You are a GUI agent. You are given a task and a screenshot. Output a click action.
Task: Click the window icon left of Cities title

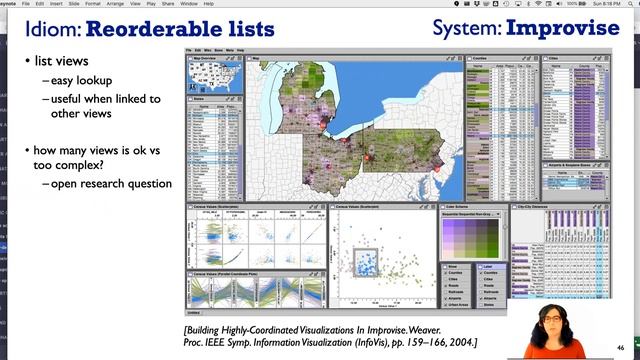[x=546, y=58]
